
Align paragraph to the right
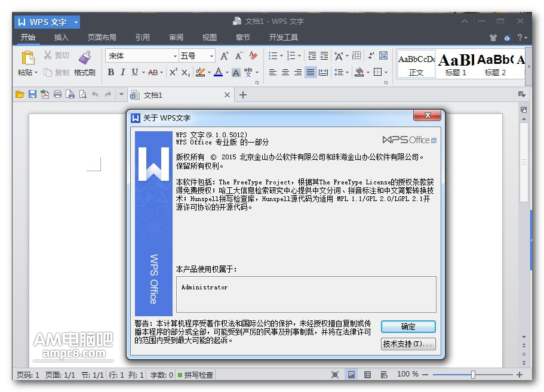coord(298,72)
